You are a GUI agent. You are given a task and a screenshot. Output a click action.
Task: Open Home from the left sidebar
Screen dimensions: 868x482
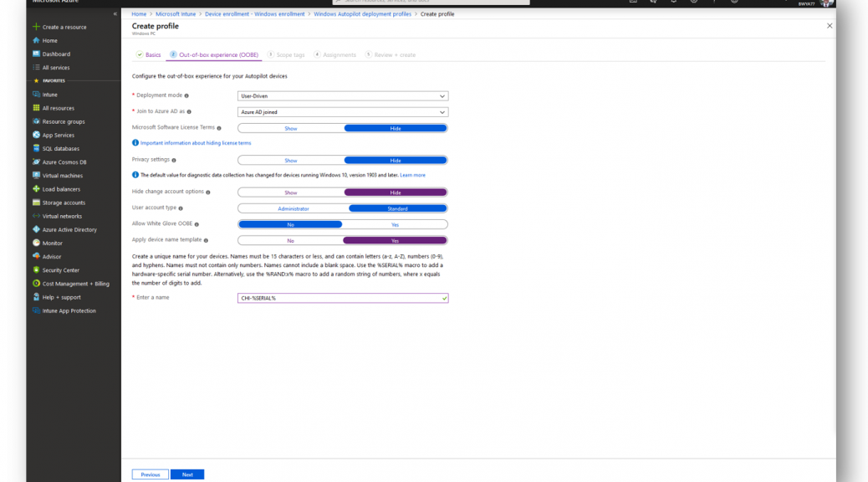coord(50,40)
